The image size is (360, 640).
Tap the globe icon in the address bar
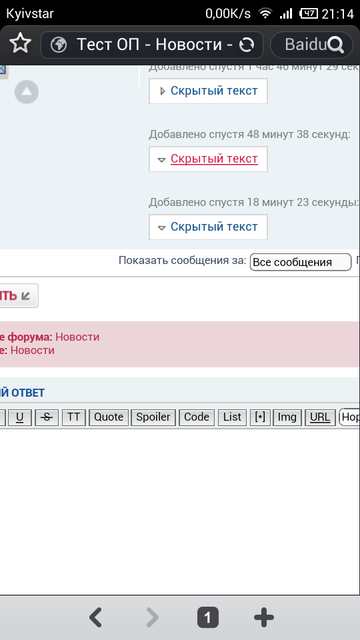pyautogui.click(x=58, y=44)
